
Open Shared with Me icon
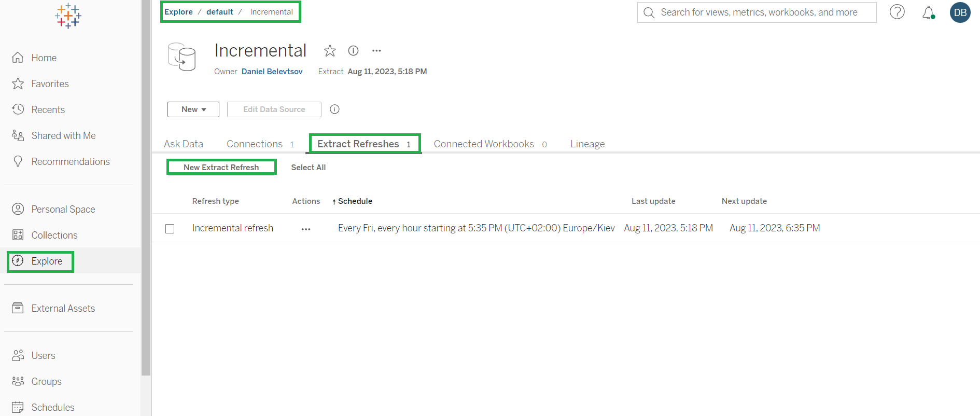coord(18,135)
